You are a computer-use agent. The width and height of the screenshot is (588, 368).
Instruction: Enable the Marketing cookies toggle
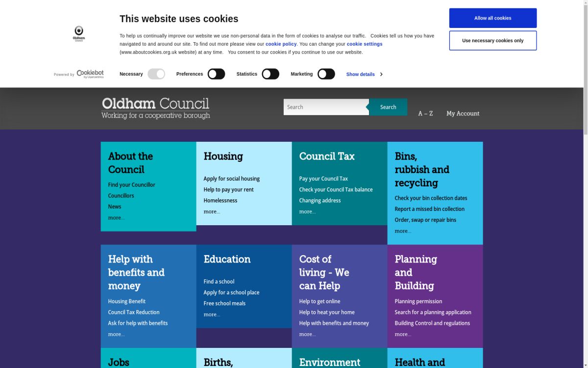[x=326, y=74]
